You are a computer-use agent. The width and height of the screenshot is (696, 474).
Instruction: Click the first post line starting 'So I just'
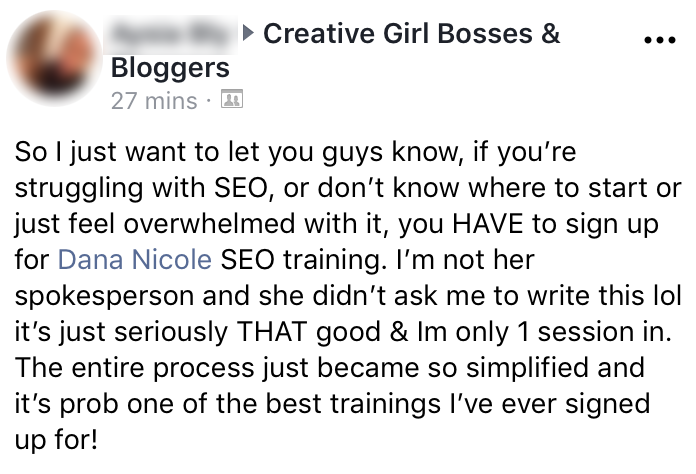click(295, 152)
